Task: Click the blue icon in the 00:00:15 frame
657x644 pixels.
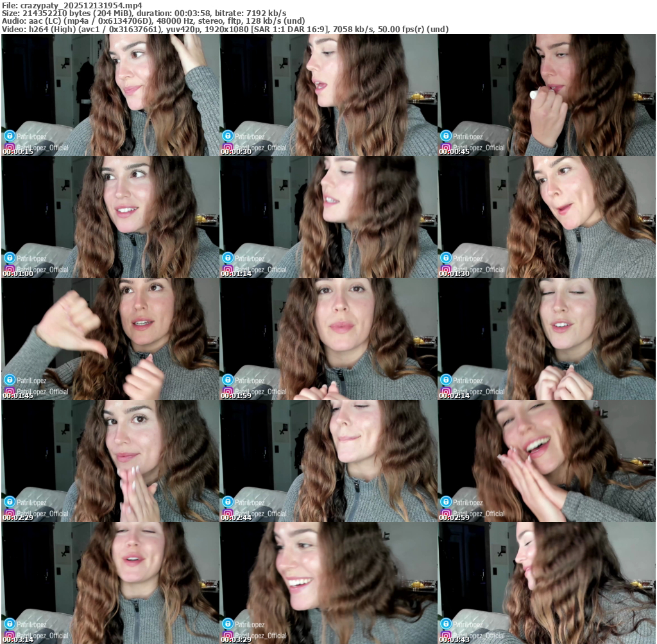Action: [9, 136]
